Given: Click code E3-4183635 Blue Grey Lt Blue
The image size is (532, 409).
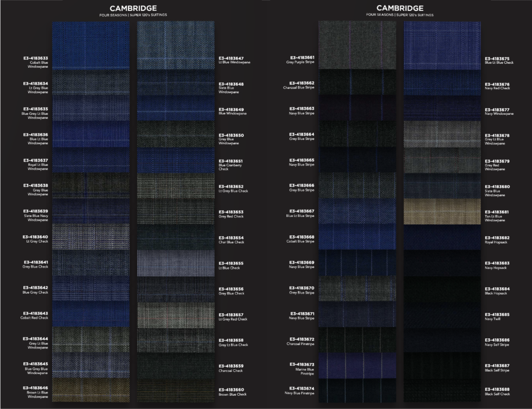Looking at the screenshot, I should pyautogui.click(x=35, y=113).
